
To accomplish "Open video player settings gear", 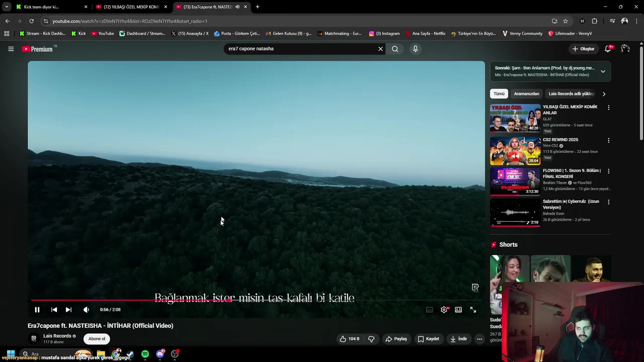I will pos(444,310).
